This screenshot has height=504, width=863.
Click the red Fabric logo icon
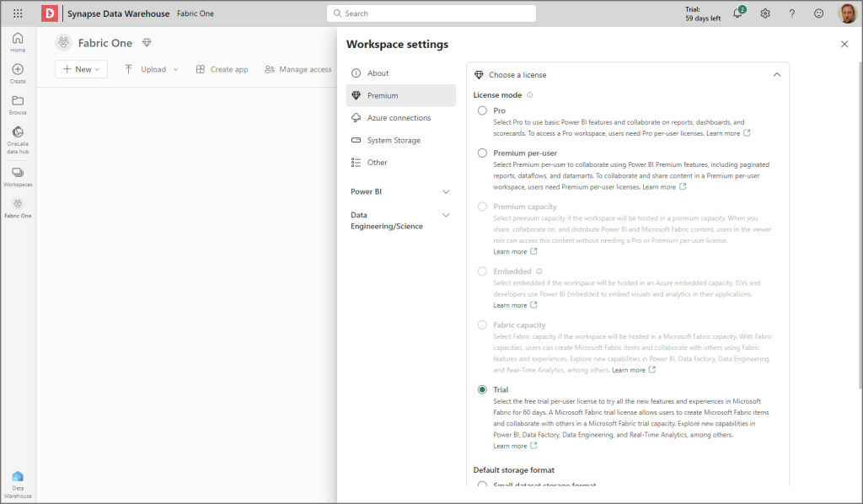click(50, 13)
